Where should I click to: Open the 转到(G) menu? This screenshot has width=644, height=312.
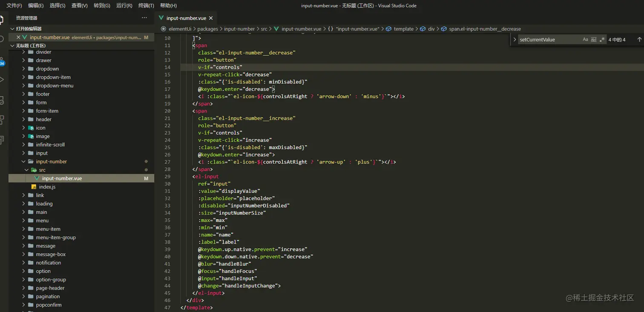click(102, 6)
